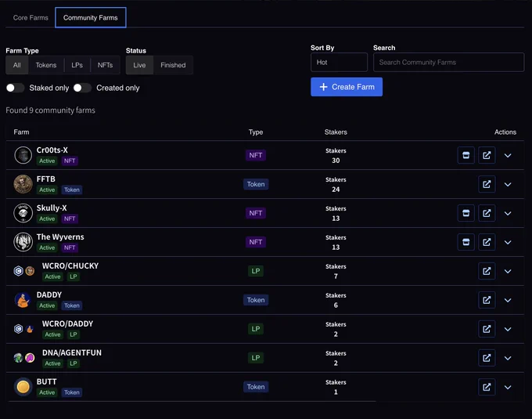Switch to the Core Farms tab
532x419 pixels.
pos(31,18)
